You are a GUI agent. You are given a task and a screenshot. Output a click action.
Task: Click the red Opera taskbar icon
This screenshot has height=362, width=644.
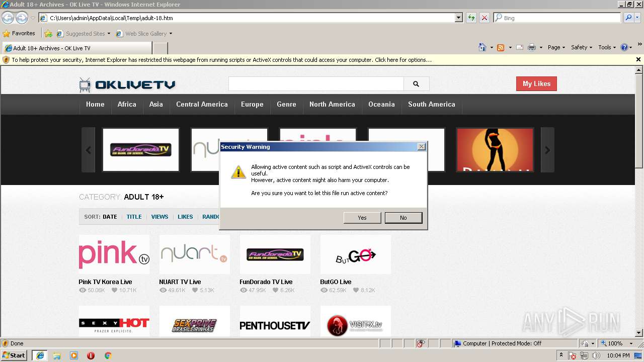(91, 355)
